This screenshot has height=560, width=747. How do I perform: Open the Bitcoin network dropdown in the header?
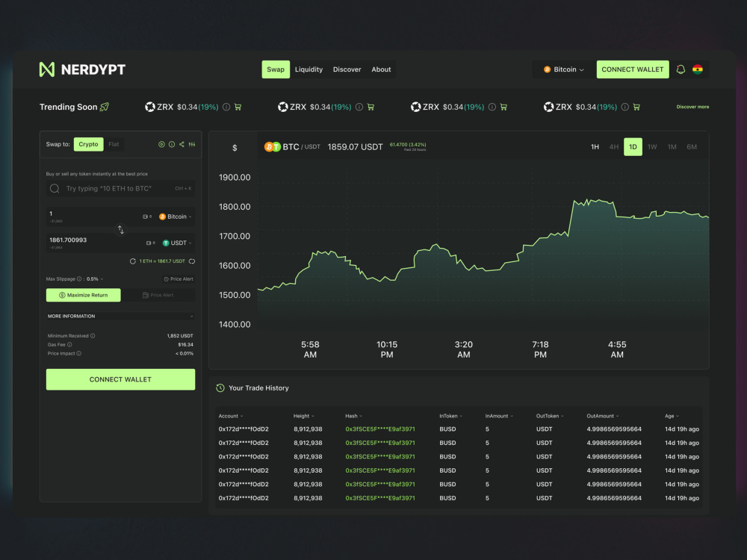coord(563,69)
